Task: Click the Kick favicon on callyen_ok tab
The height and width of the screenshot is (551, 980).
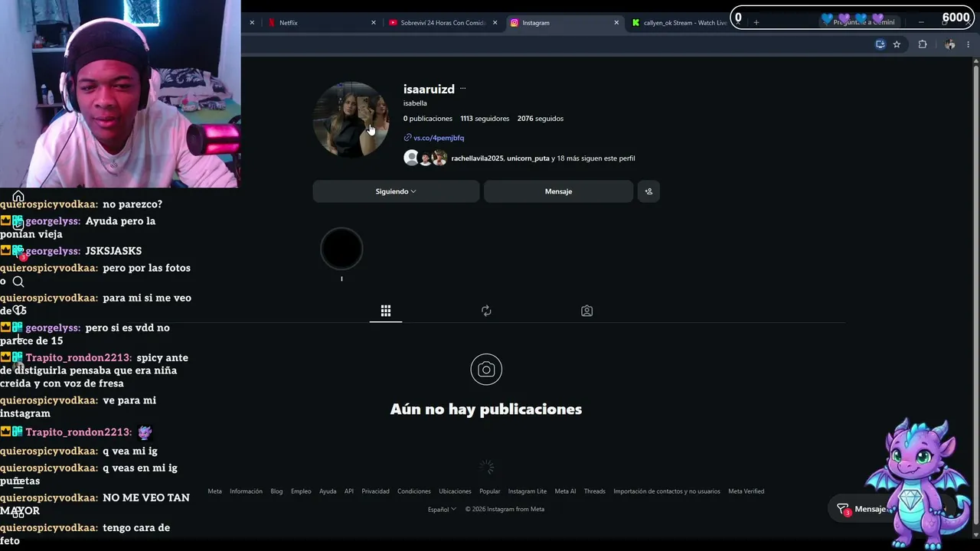Action: coord(635,23)
